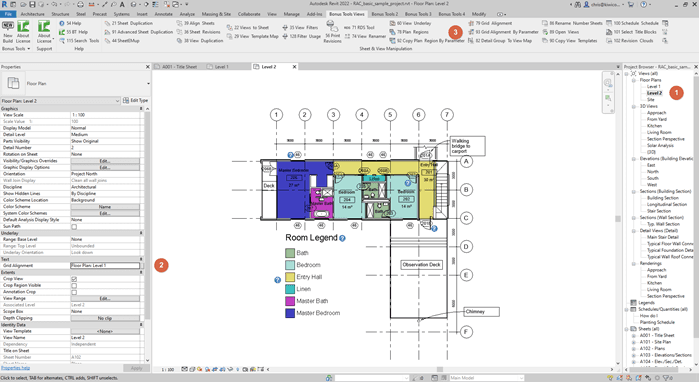
Task: Open 60 View Underlay tool
Action: (410, 23)
